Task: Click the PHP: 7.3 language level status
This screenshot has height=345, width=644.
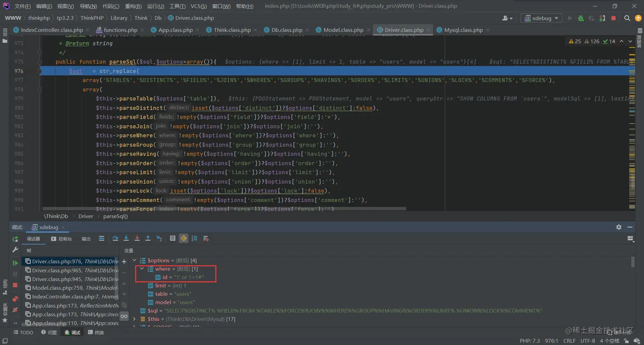Action: (x=529, y=341)
